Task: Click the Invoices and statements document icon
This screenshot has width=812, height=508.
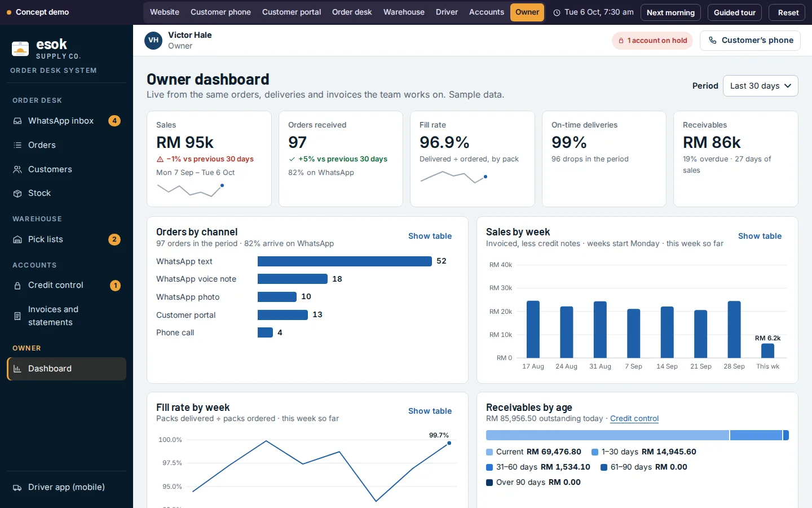Action: click(x=17, y=316)
